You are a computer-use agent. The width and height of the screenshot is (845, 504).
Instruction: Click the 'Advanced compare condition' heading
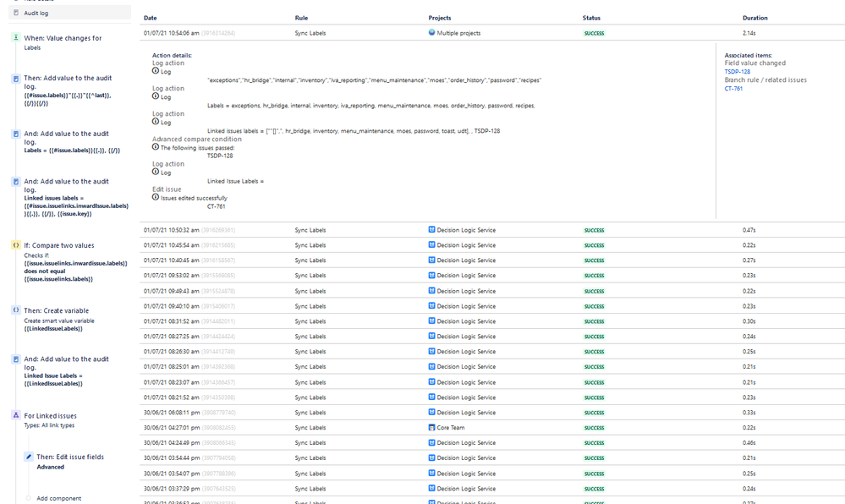(x=197, y=139)
